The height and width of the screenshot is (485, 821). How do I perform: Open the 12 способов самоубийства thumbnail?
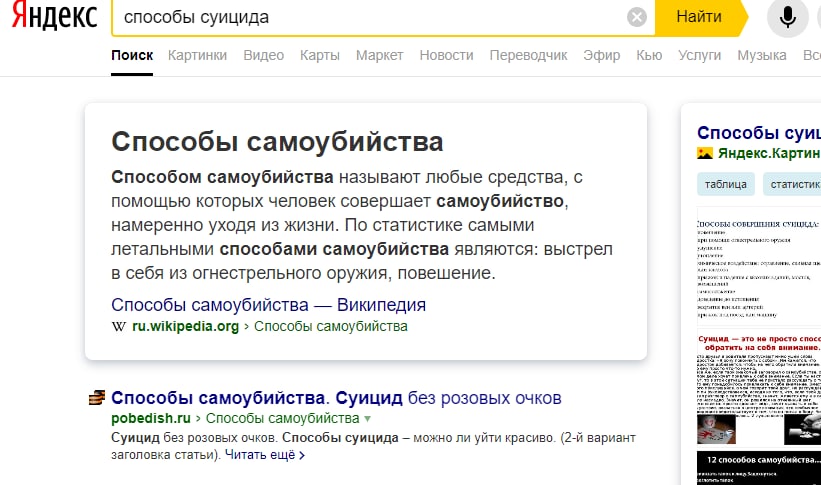click(x=759, y=468)
